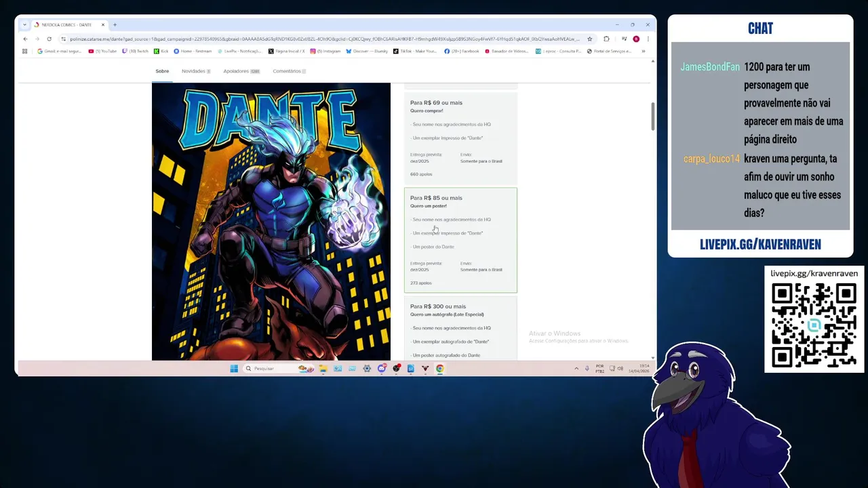868x488 pixels.
Task: Open Facebook bookmark
Action: (x=462, y=51)
